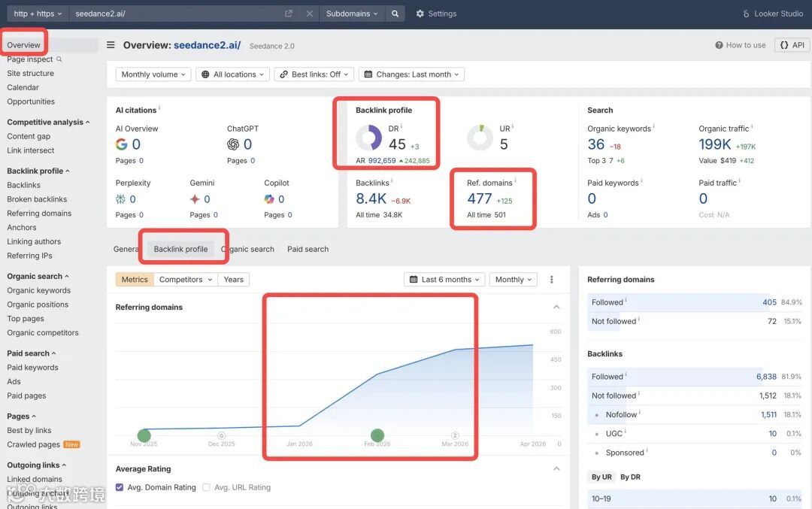
Task: Click the info icon next to DR
Action: point(401,126)
